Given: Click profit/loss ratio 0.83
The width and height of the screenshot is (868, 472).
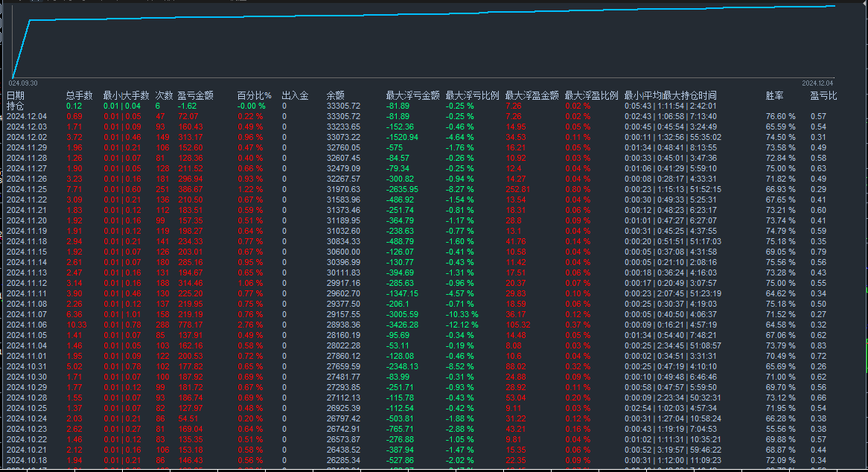Looking at the screenshot, I should click(x=818, y=346).
